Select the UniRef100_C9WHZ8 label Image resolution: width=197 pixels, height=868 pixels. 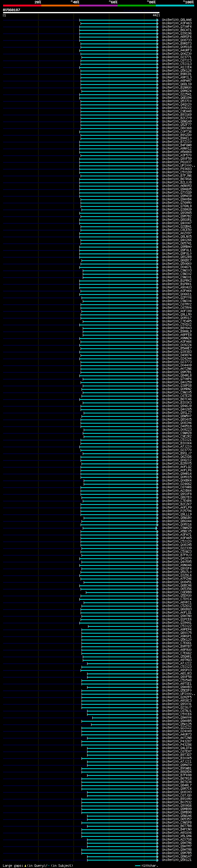point(176,433)
